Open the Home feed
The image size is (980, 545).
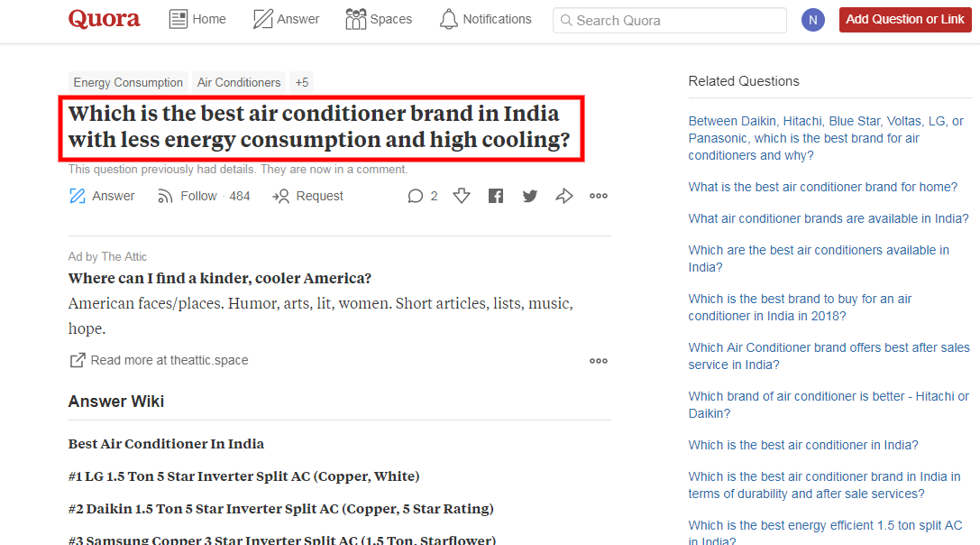pos(197,19)
